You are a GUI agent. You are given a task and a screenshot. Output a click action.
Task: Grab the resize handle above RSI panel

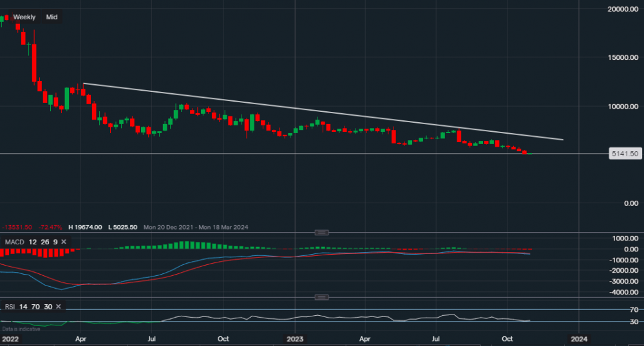[x=321, y=297]
